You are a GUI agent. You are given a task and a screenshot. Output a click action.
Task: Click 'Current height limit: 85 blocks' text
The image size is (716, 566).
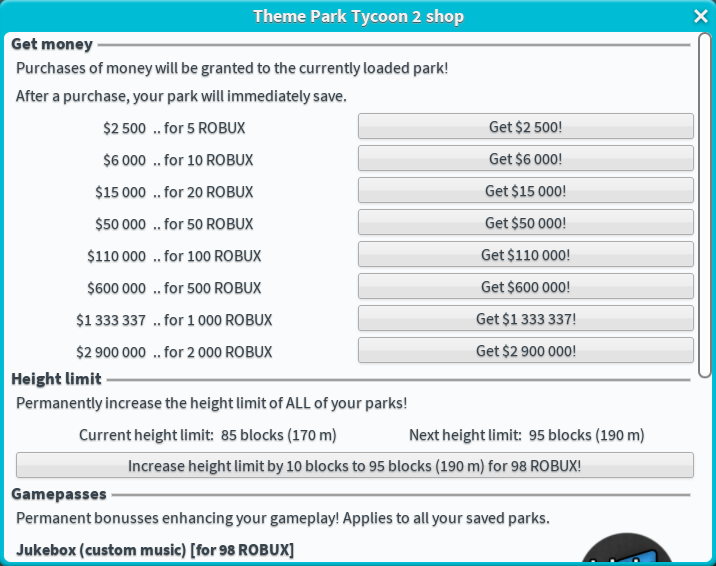[208, 435]
